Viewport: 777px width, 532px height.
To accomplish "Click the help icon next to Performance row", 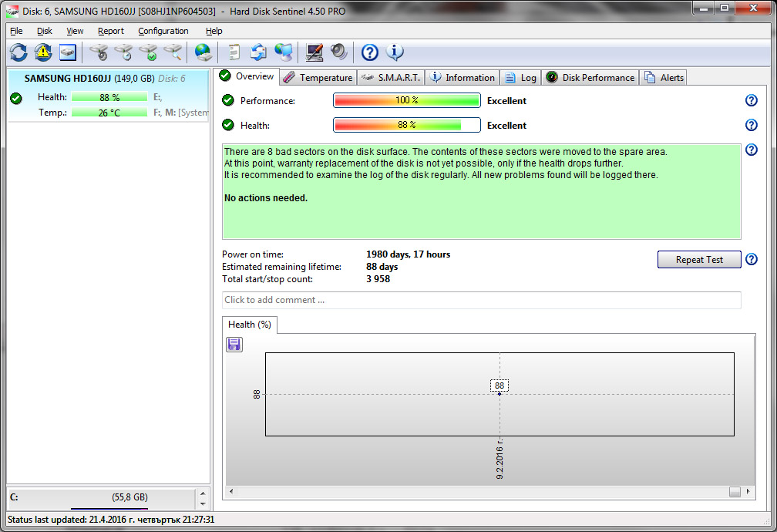I will [752, 101].
